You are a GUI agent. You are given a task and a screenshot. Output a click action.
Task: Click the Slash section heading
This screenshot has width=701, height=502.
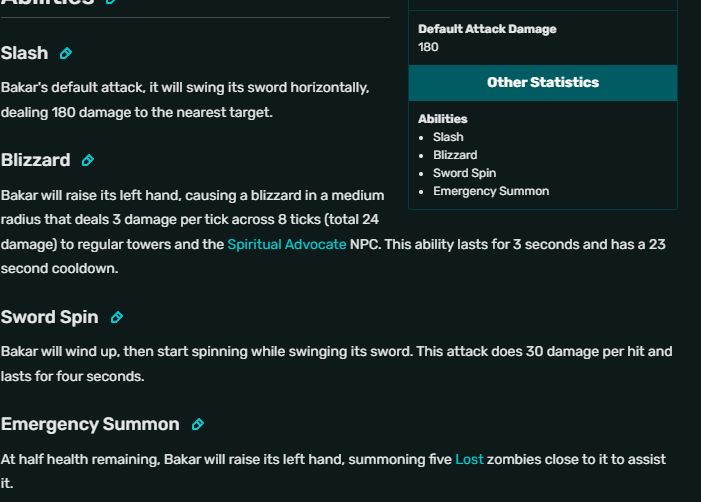(24, 53)
